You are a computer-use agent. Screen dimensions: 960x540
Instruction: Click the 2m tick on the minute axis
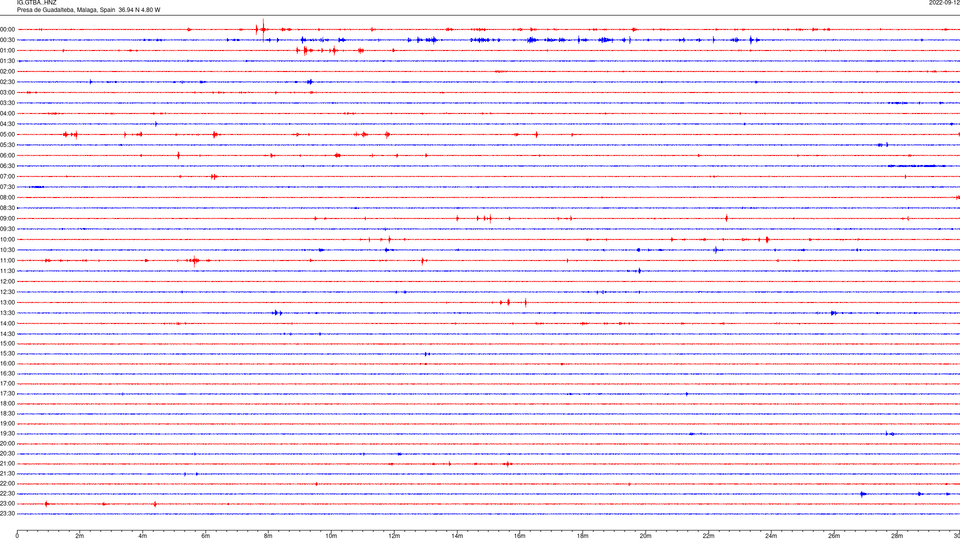pyautogui.click(x=80, y=536)
